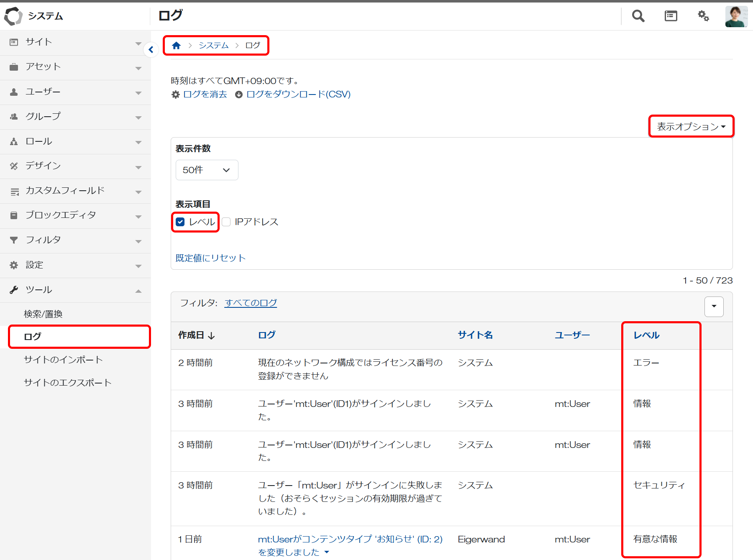Screen dimensions: 753x560
Task: Select サイトのインポート in the tools menu
Action: (63, 360)
